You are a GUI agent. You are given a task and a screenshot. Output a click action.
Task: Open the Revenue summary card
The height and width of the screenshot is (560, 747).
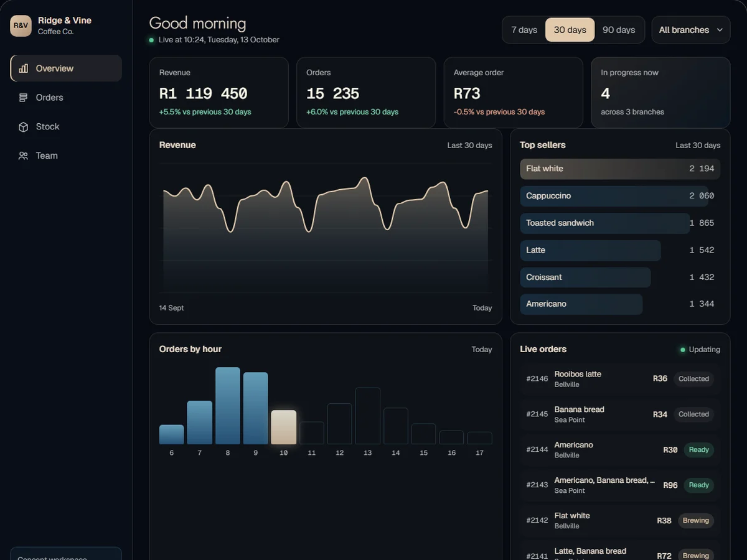[x=219, y=93]
